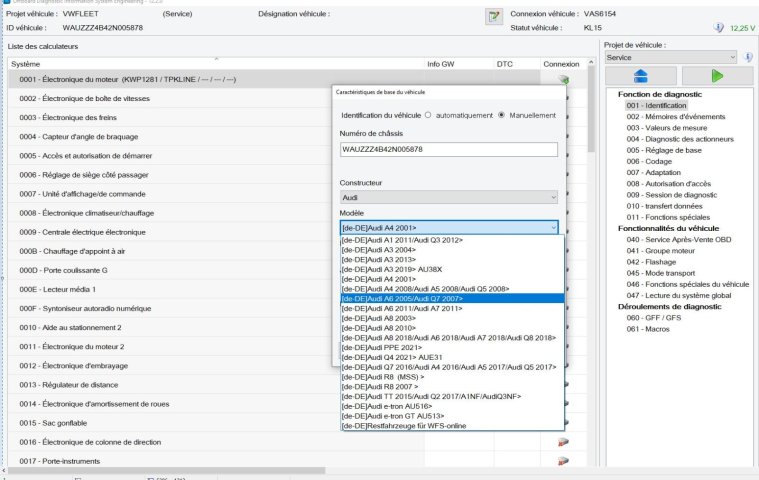This screenshot has width=759, height=480.
Task: Select 005 - Réglage de base
Action: 664,150
